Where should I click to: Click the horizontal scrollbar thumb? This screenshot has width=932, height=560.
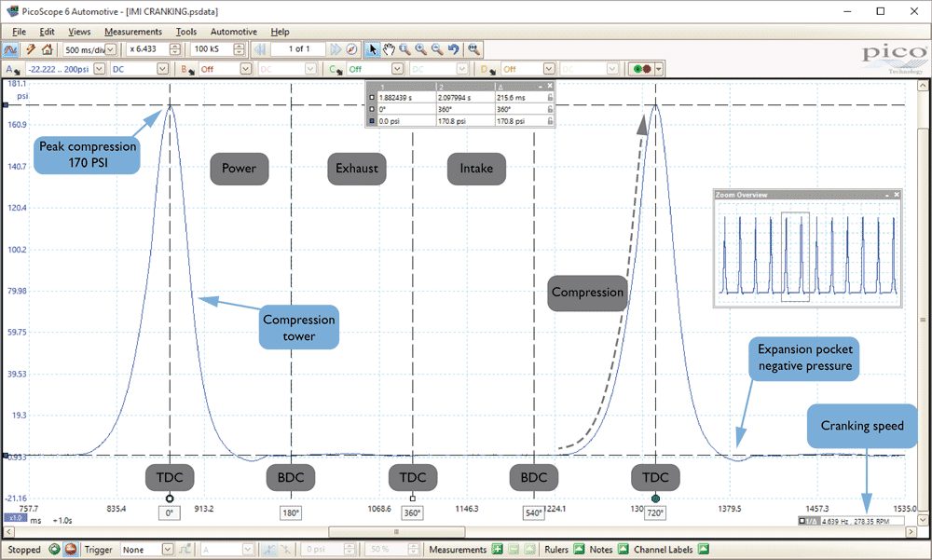[396, 531]
